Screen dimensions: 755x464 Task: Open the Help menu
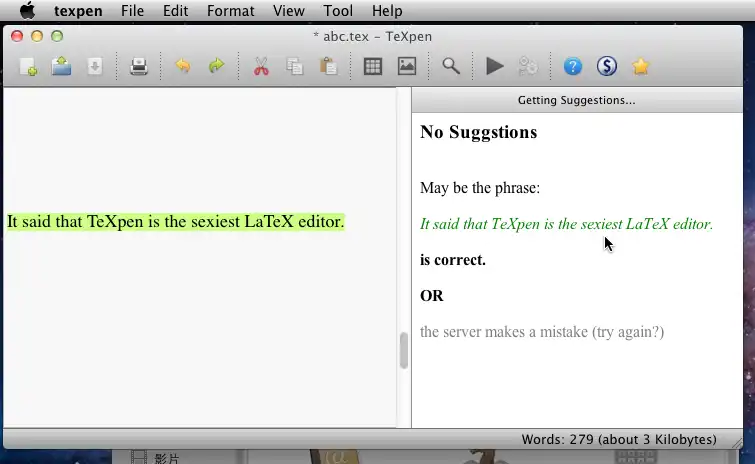387,11
